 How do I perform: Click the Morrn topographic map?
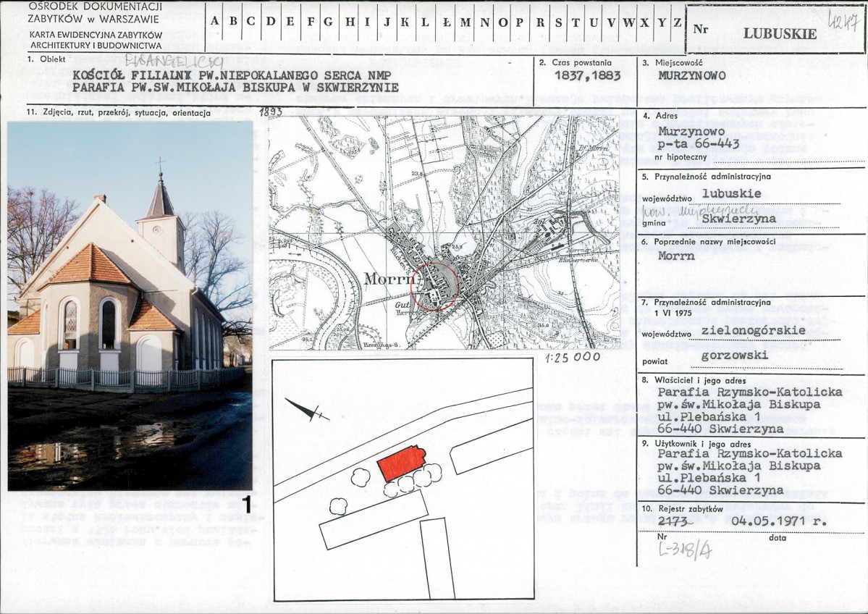tap(444, 232)
